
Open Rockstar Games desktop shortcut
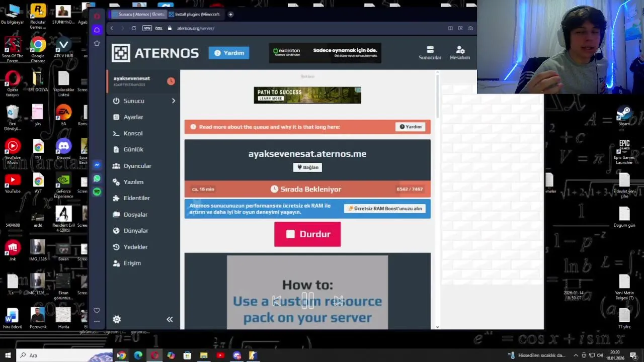(x=38, y=17)
